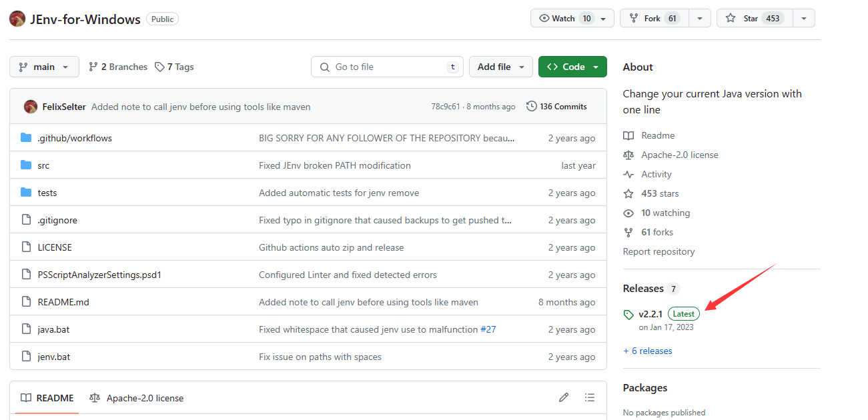868x420 pixels.
Task: Open the Add file dropdown
Action: coord(501,67)
